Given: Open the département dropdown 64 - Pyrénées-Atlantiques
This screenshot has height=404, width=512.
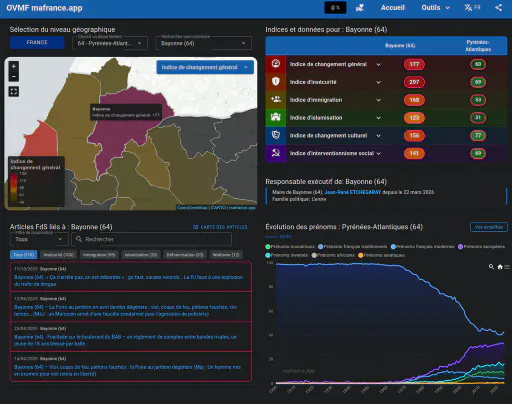Looking at the screenshot, I should (x=110, y=43).
